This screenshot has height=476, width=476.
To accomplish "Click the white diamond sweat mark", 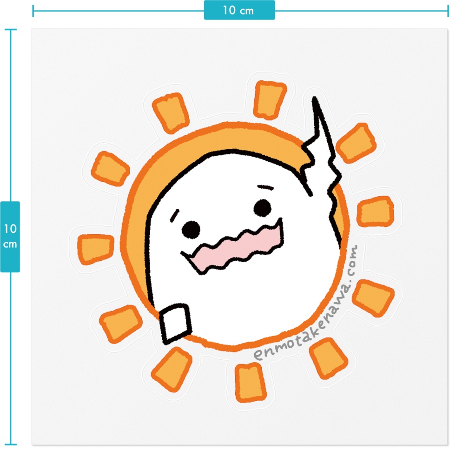I will [175, 324].
